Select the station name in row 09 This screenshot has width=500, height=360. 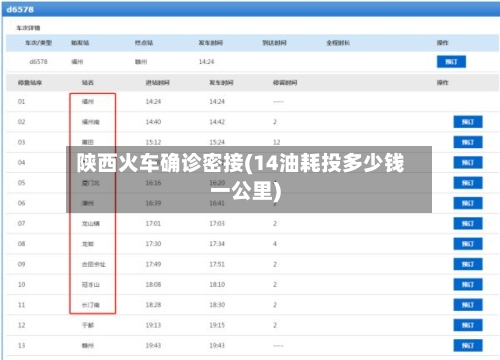tap(94, 264)
